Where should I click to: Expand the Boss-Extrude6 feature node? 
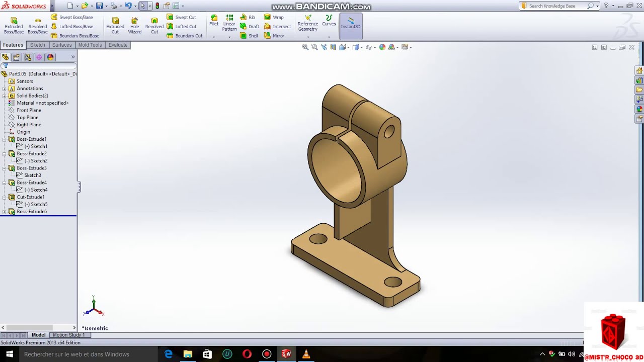(x=5, y=212)
